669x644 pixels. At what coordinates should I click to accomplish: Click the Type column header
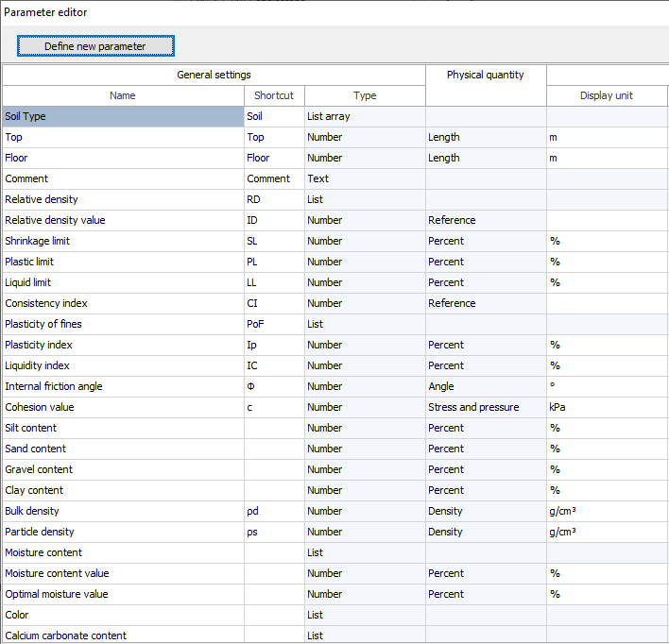coord(365,95)
